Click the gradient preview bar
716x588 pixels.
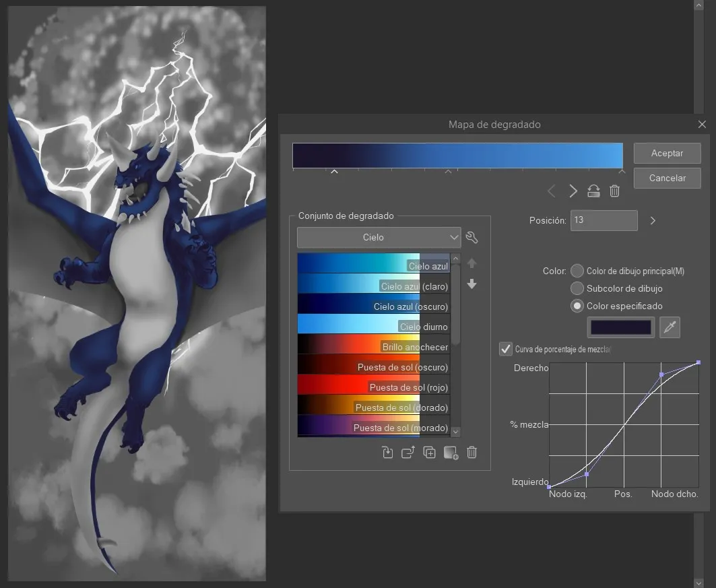[x=457, y=155]
